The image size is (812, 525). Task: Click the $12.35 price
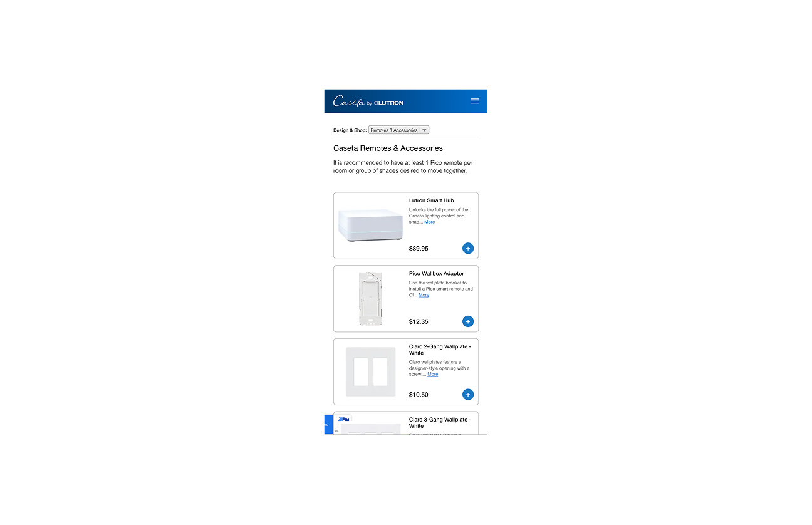(x=419, y=321)
